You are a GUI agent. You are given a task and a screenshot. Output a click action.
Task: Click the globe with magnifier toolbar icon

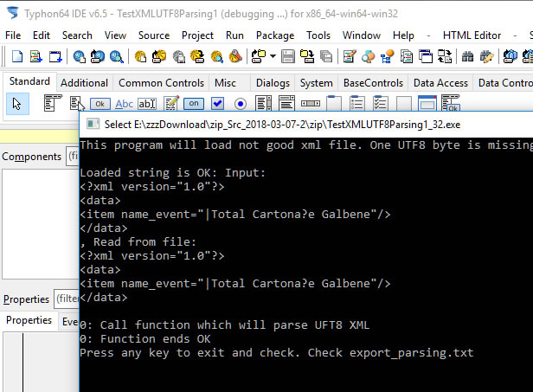[117, 56]
